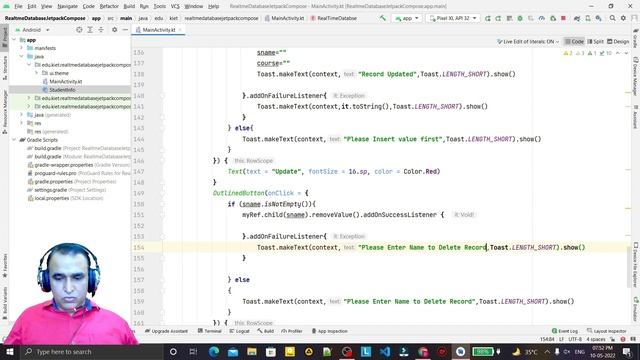Open the app run configuration dropdown
The image size is (640, 360).
pos(407,18)
